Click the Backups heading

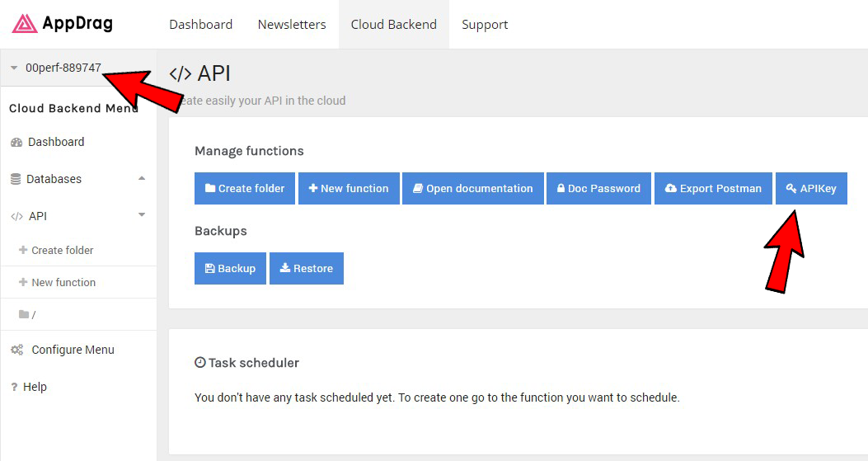click(221, 231)
